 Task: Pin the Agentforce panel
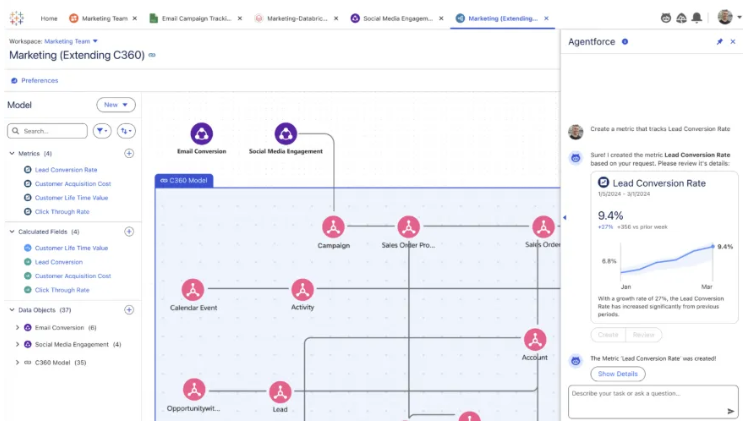coord(719,42)
